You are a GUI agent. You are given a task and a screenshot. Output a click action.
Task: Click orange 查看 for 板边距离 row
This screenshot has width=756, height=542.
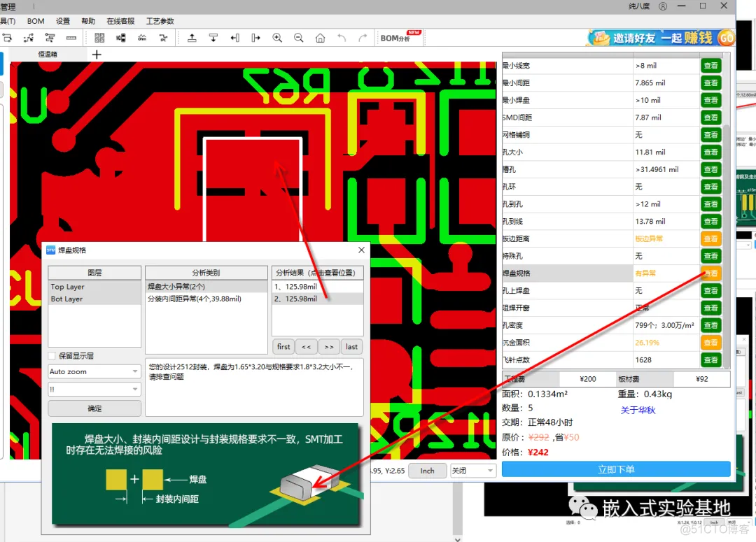[710, 238]
